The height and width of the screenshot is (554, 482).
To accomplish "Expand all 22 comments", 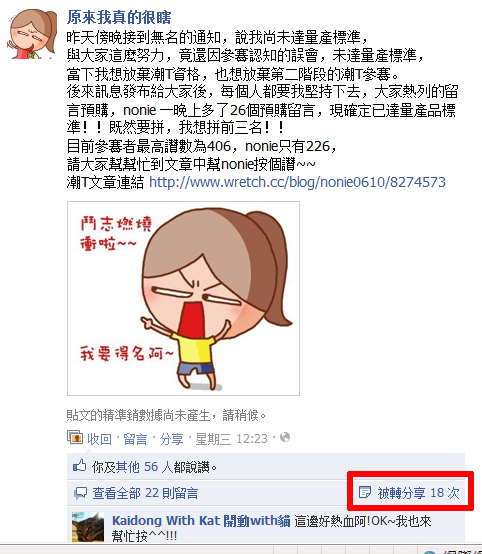I will [145, 493].
